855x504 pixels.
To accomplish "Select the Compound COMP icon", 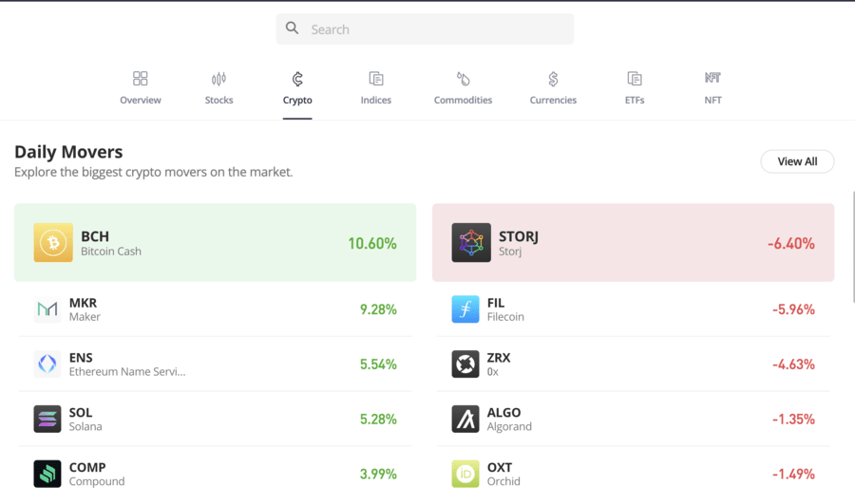I will click(x=47, y=474).
